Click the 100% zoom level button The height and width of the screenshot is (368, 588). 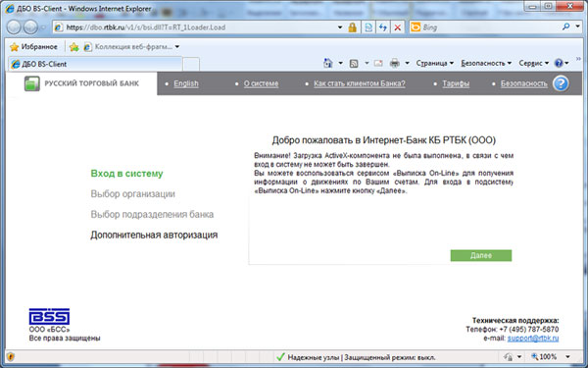[x=544, y=357]
